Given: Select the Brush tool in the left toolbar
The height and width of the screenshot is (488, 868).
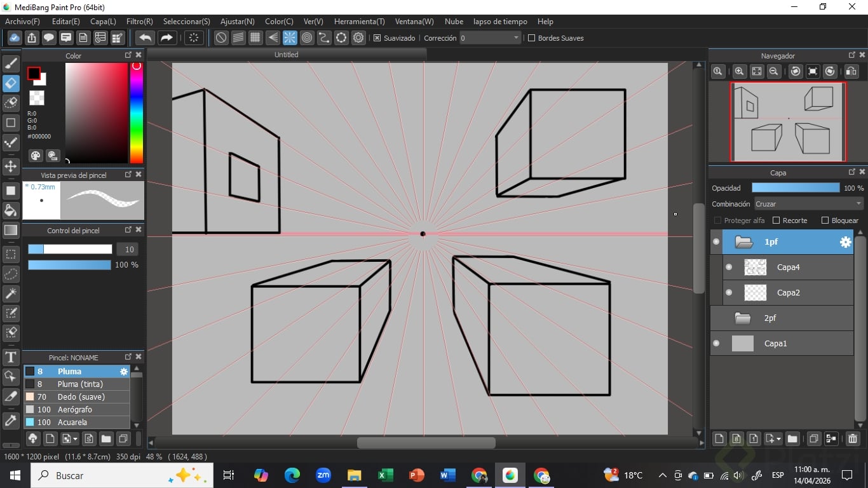Looking at the screenshot, I should 11,64.
